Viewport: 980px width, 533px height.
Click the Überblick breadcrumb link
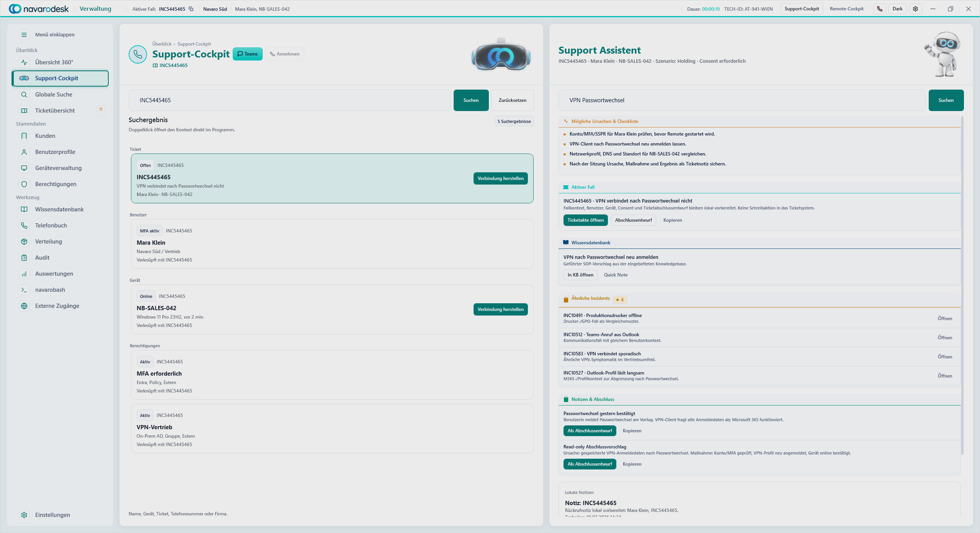(162, 44)
